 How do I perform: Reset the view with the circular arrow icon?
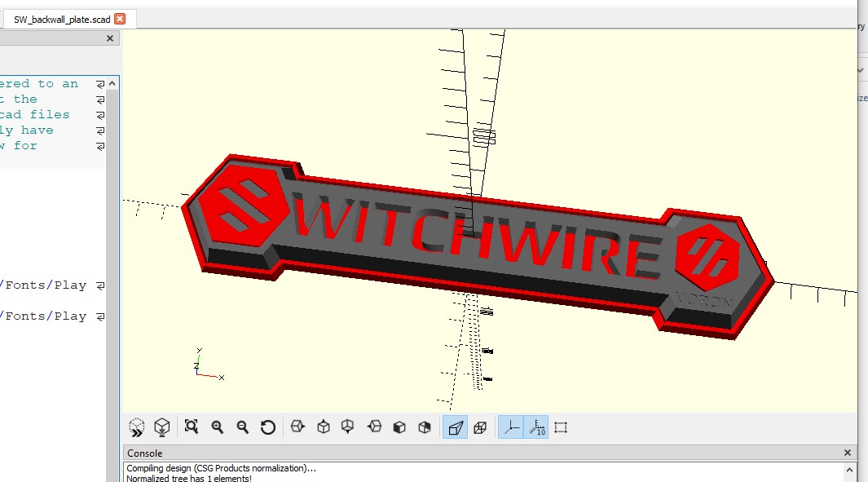[267, 427]
